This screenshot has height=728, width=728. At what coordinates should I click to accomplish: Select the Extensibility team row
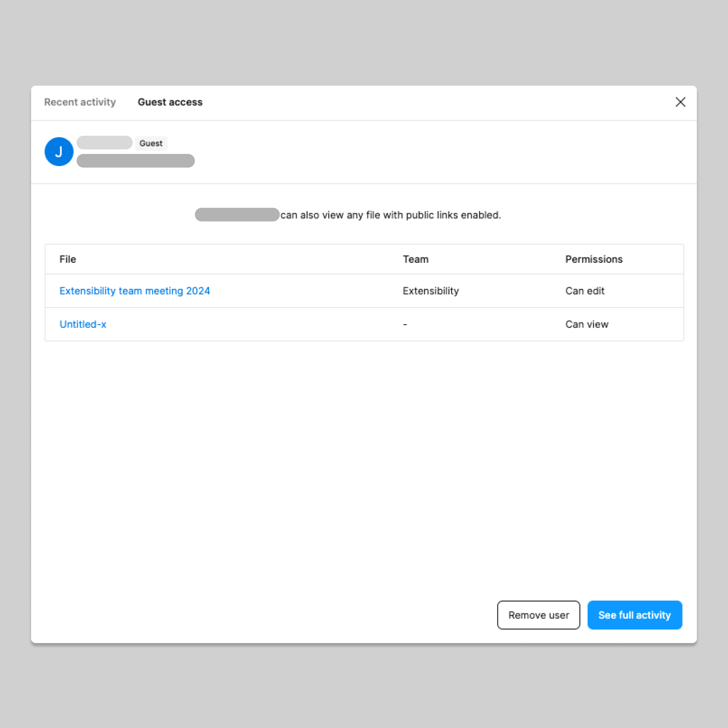(364, 291)
